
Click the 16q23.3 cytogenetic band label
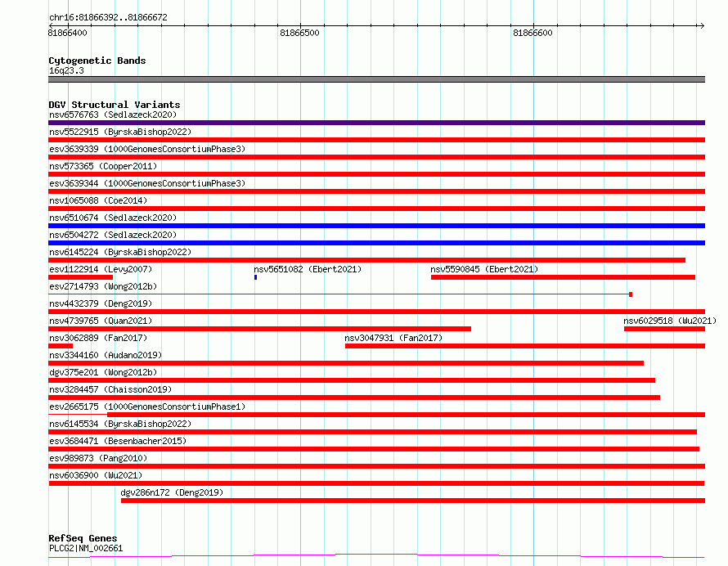pyautogui.click(x=66, y=70)
